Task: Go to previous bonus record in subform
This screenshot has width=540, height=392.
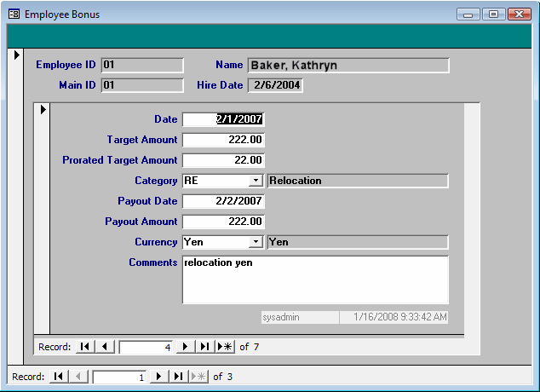Action: point(105,347)
